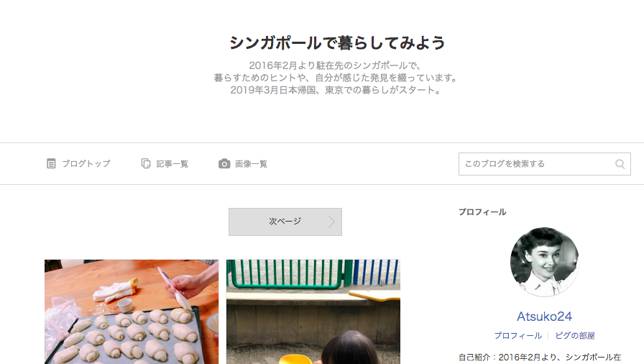Open the ブログトップ menu link
This screenshot has height=364, width=644.
[x=78, y=164]
